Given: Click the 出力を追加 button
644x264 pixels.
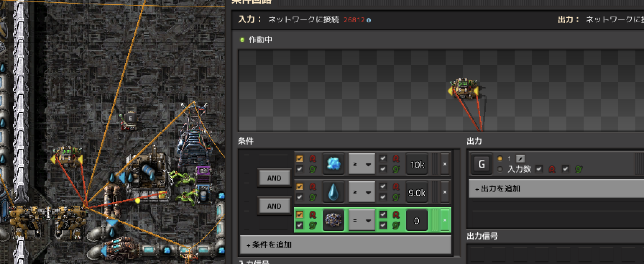Looking at the screenshot, I should click(556, 189).
